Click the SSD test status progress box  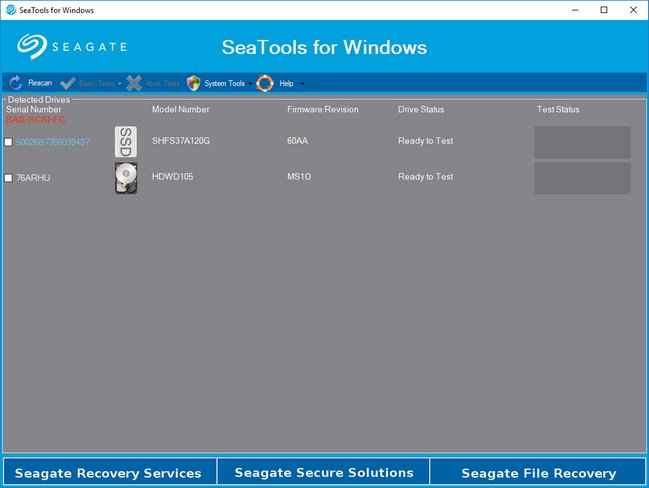pos(582,142)
